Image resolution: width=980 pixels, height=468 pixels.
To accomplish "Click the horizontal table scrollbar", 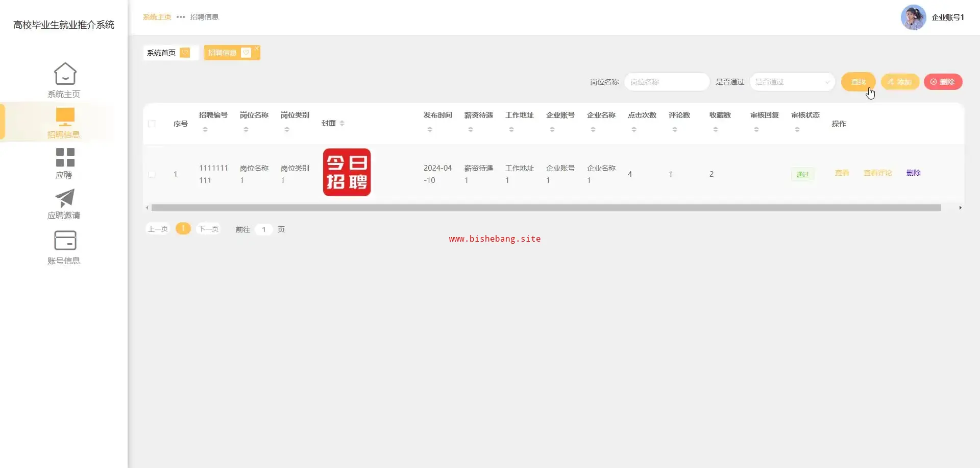I will tap(546, 208).
